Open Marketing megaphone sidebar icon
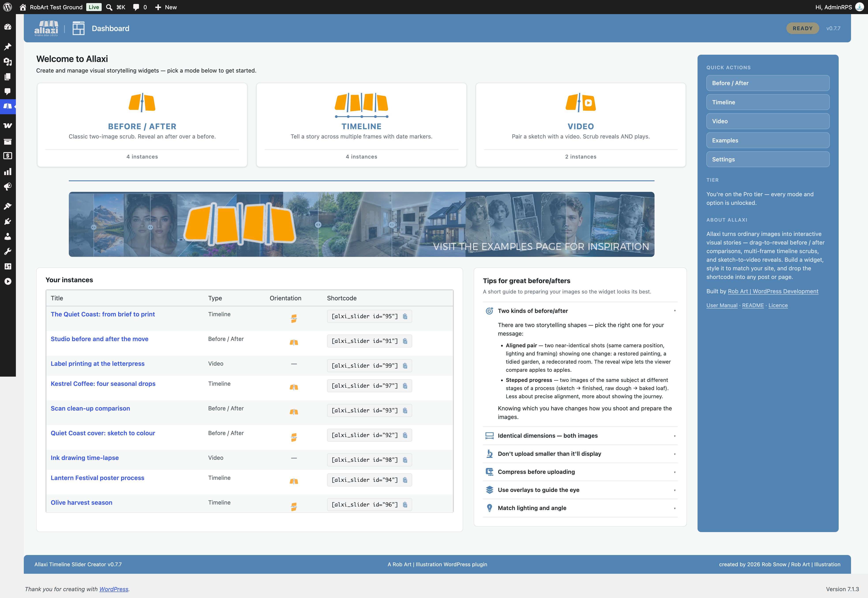Viewport: 868px width, 598px height. pyautogui.click(x=7, y=187)
